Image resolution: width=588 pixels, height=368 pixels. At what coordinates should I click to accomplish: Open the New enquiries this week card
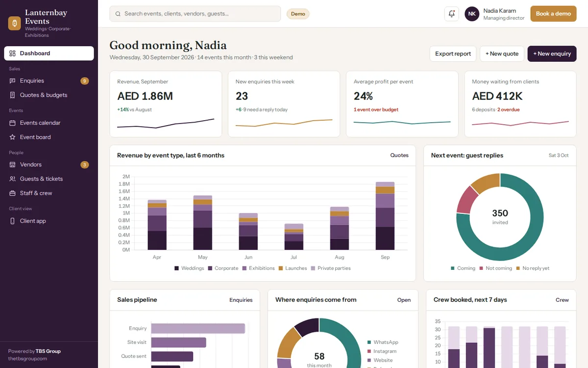click(284, 104)
